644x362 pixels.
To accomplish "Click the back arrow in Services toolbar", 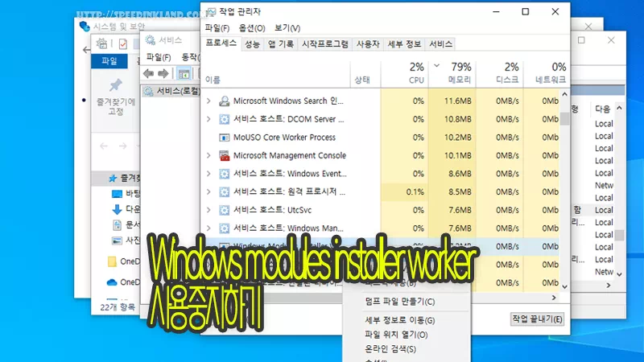I will pos(150,74).
